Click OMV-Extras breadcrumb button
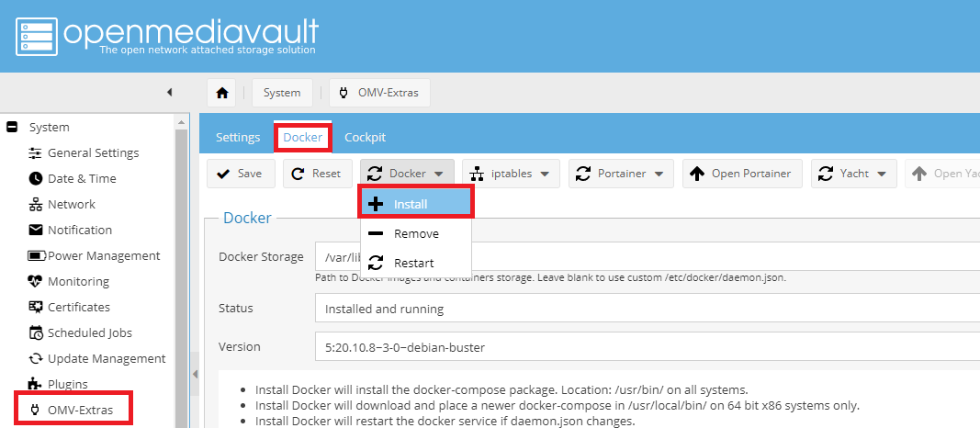This screenshot has width=980, height=428. (379, 93)
